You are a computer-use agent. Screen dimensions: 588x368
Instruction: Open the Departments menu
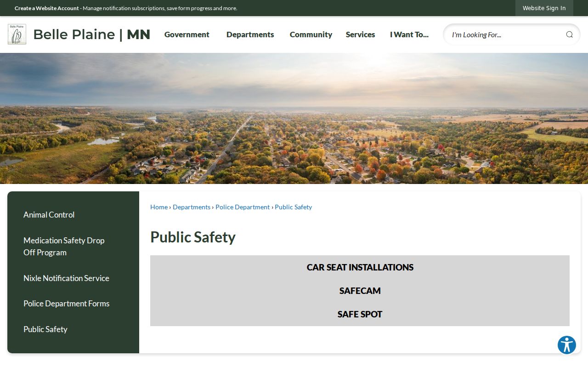(250, 34)
